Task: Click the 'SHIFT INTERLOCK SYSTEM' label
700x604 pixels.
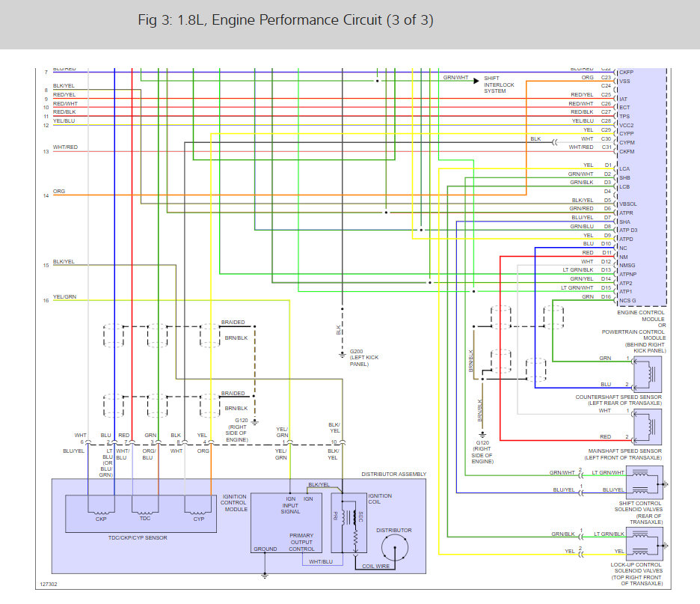Action: tap(499, 85)
